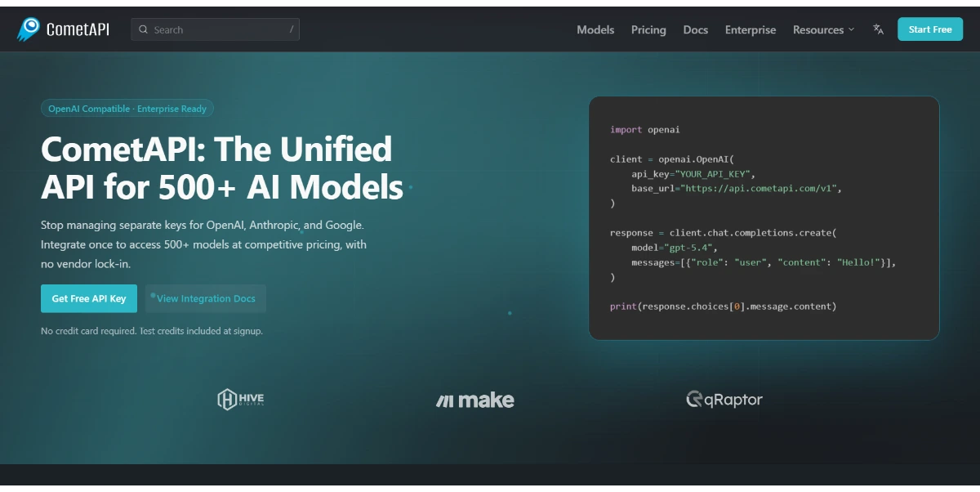The image size is (980, 492).
Task: Open the Enterprise nav item
Action: (x=751, y=29)
